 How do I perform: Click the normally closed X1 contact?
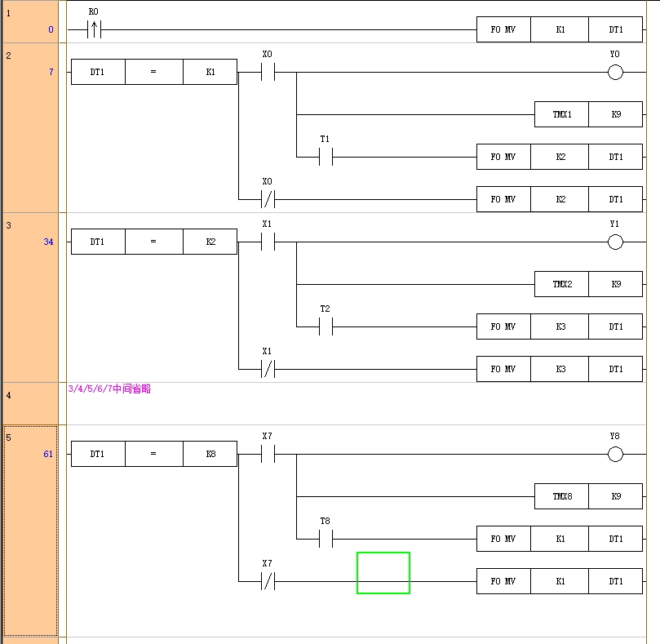point(268,369)
